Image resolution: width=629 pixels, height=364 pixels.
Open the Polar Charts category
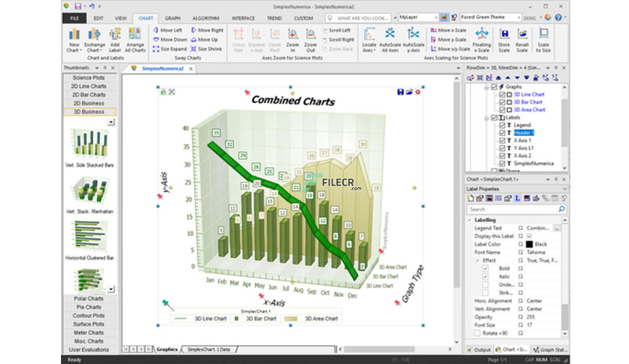point(89,299)
